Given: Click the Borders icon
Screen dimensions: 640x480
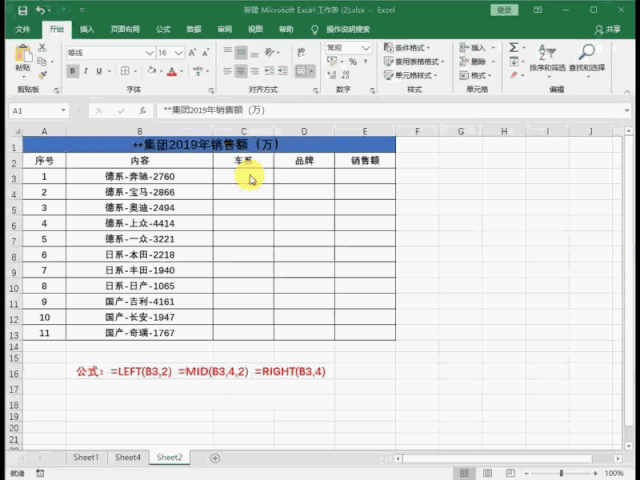Looking at the screenshot, I should click(125, 71).
